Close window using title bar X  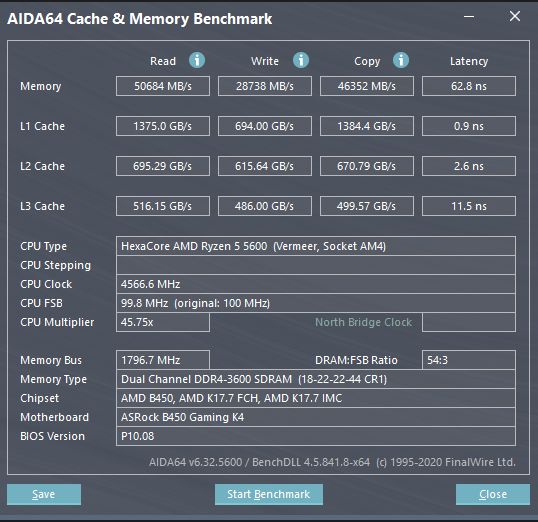(x=515, y=16)
